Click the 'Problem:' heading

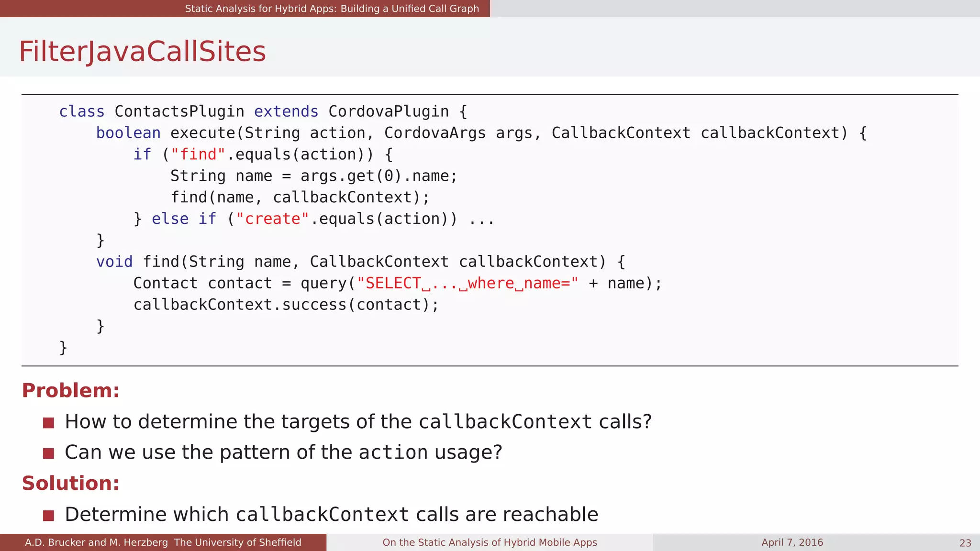tap(70, 390)
